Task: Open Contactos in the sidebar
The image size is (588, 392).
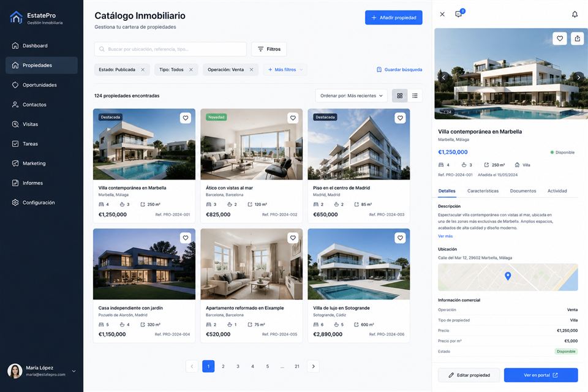Action: (42, 105)
